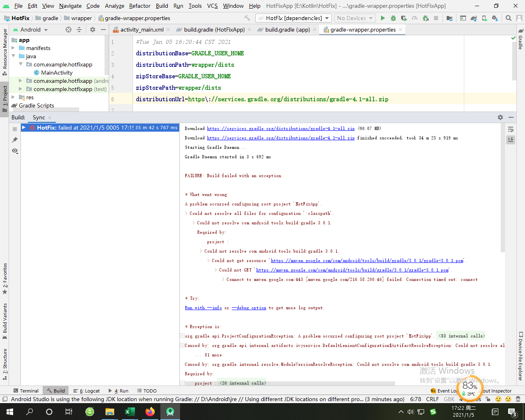This screenshot has width=525, height=420.
Task: Open Device File Explorer side tab
Action: click(x=520, y=356)
